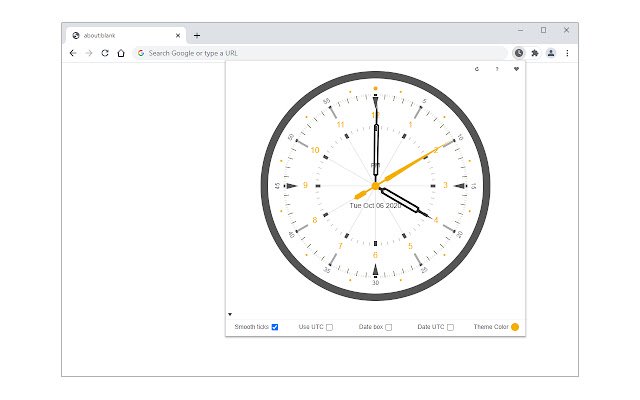This screenshot has height=400, width=640.
Task: Click the Google icon in address bar
Action: pyautogui.click(x=141, y=53)
